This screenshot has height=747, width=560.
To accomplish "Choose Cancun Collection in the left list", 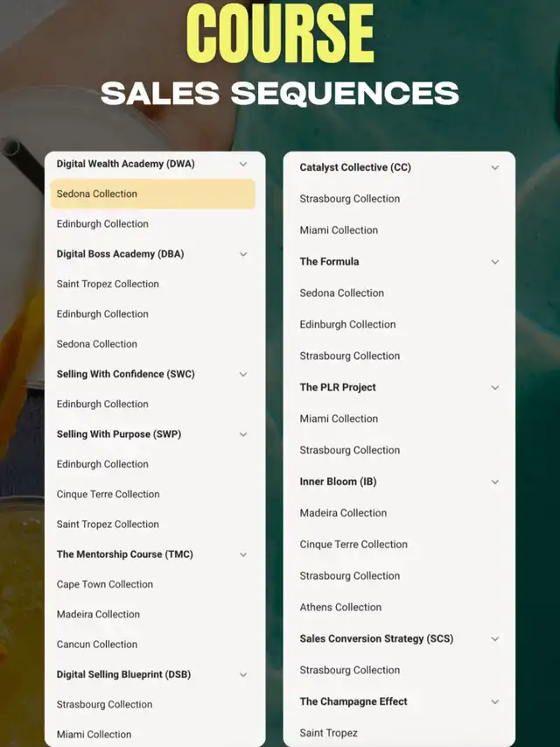I will (x=96, y=644).
